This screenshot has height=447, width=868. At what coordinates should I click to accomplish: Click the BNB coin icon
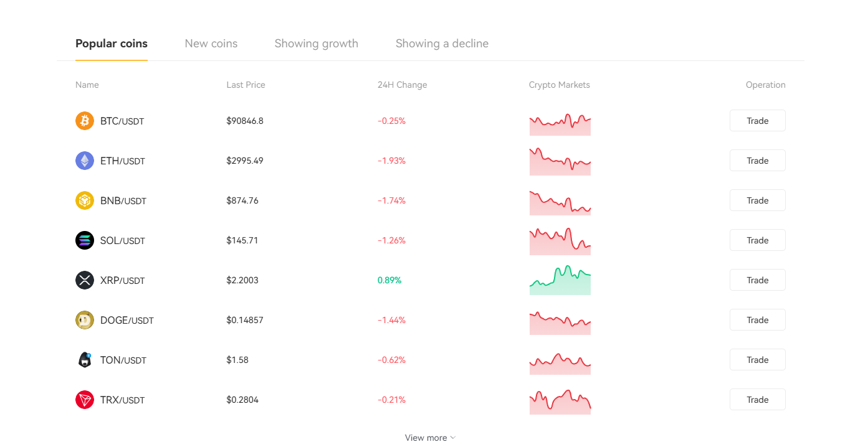(x=85, y=200)
